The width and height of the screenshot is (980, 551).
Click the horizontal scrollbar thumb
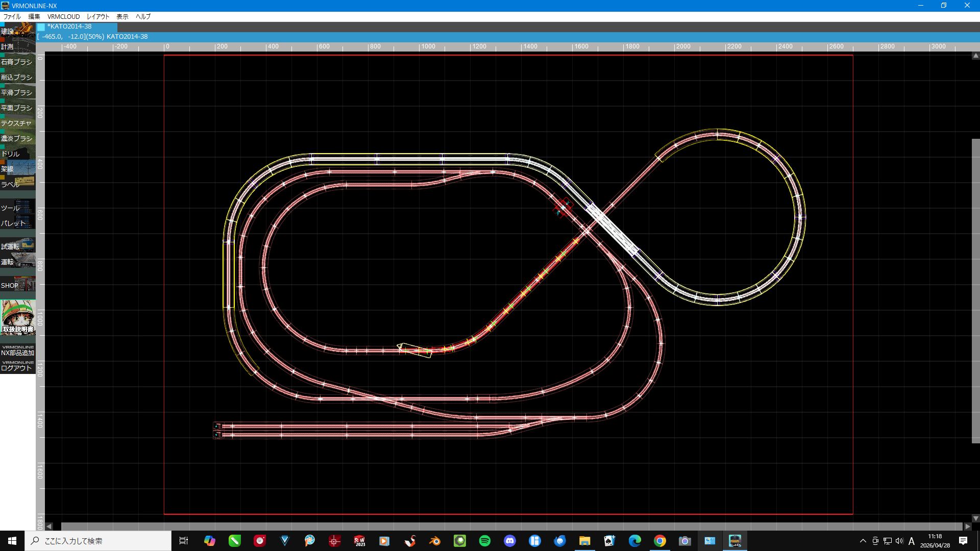coord(512,526)
